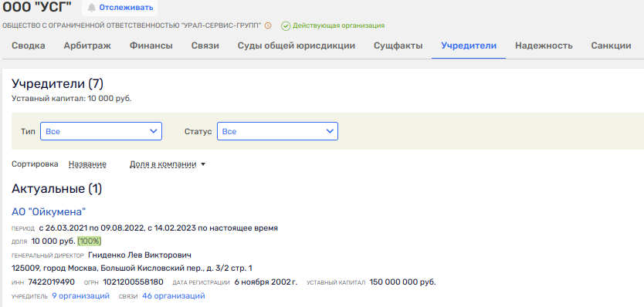Image resolution: width=644 pixels, height=307 pixels.
Task: Open the АО "Ойкумена" company link
Action: tap(49, 212)
